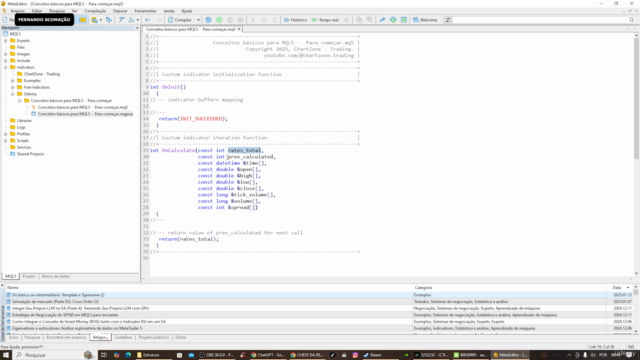The height and width of the screenshot is (360, 640).
Task: Open the Ajuda menu
Action: tap(187, 11)
